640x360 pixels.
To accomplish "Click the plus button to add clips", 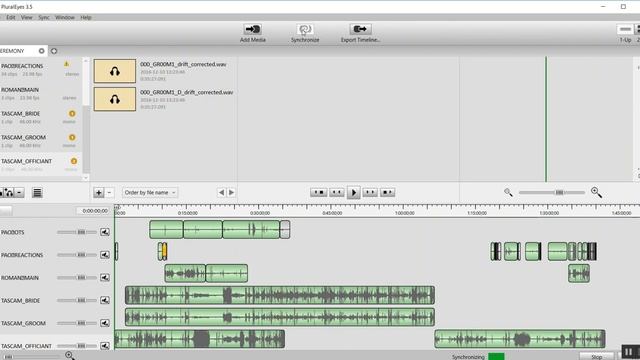I will (98, 193).
